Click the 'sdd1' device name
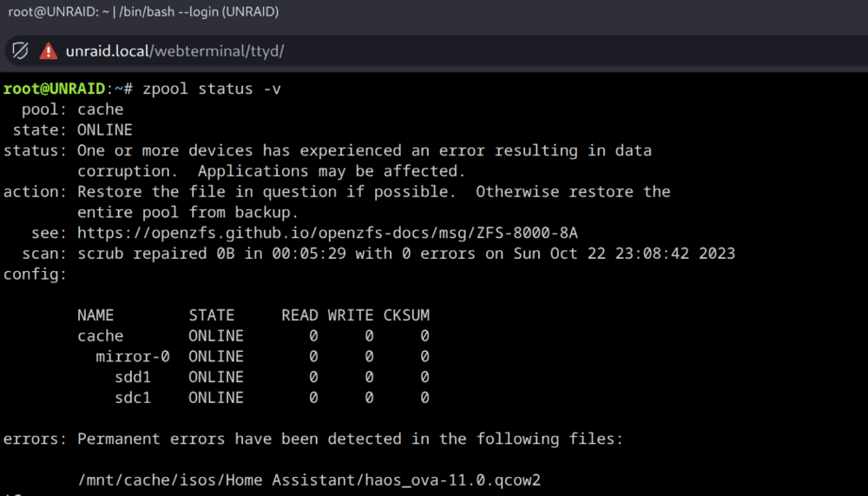 point(133,377)
